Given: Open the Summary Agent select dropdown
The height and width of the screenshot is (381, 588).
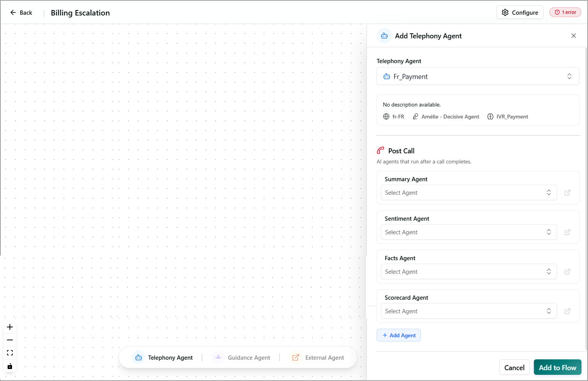Looking at the screenshot, I should (x=469, y=192).
